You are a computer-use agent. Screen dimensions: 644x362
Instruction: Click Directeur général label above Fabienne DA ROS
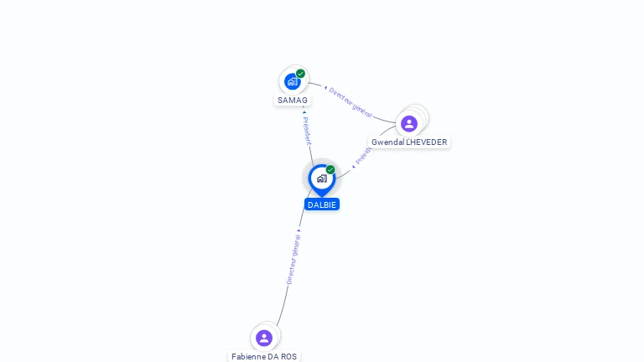point(293,260)
